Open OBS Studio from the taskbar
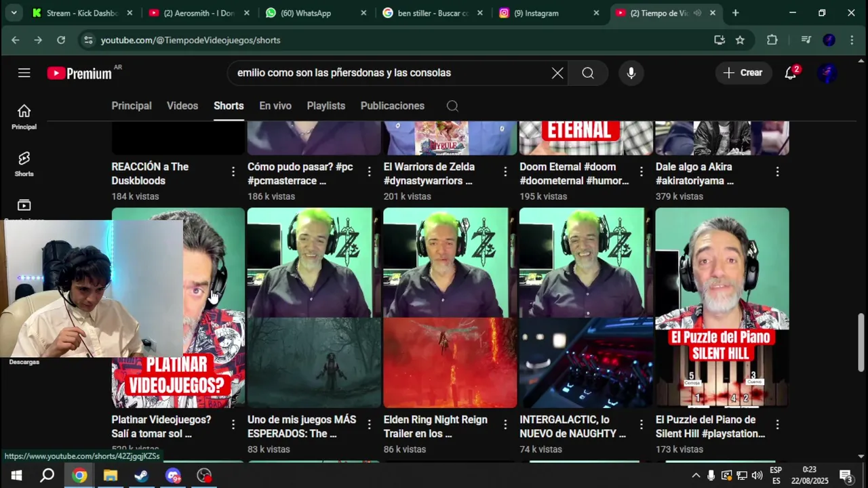The height and width of the screenshot is (488, 868). pos(204,475)
